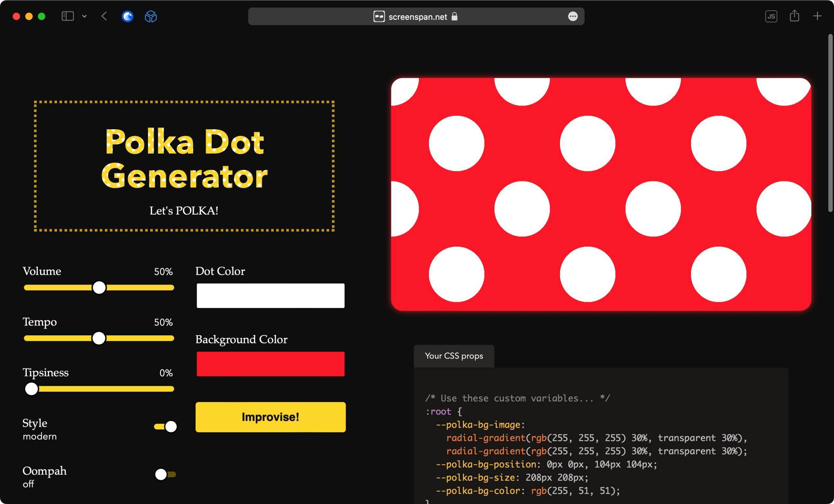Image resolution: width=834 pixels, height=504 pixels.
Task: Open a new tab with plus icon
Action: pos(817,16)
